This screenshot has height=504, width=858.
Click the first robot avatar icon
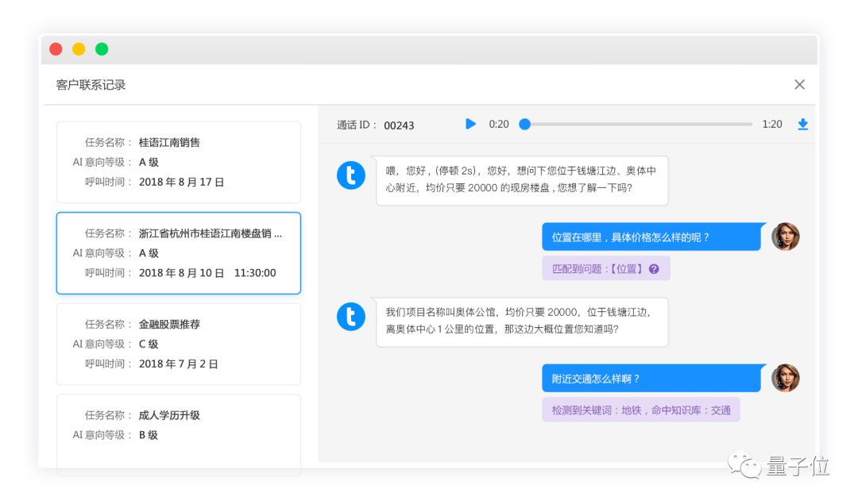tap(351, 175)
